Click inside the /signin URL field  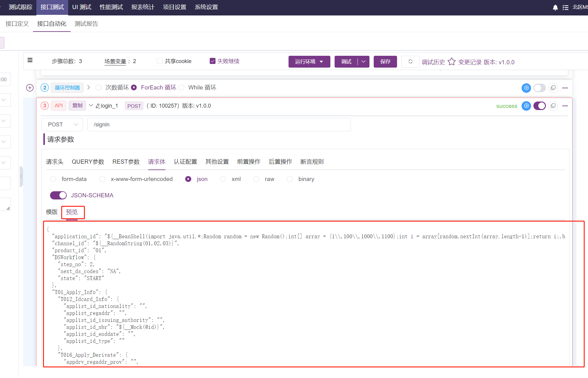click(212, 124)
